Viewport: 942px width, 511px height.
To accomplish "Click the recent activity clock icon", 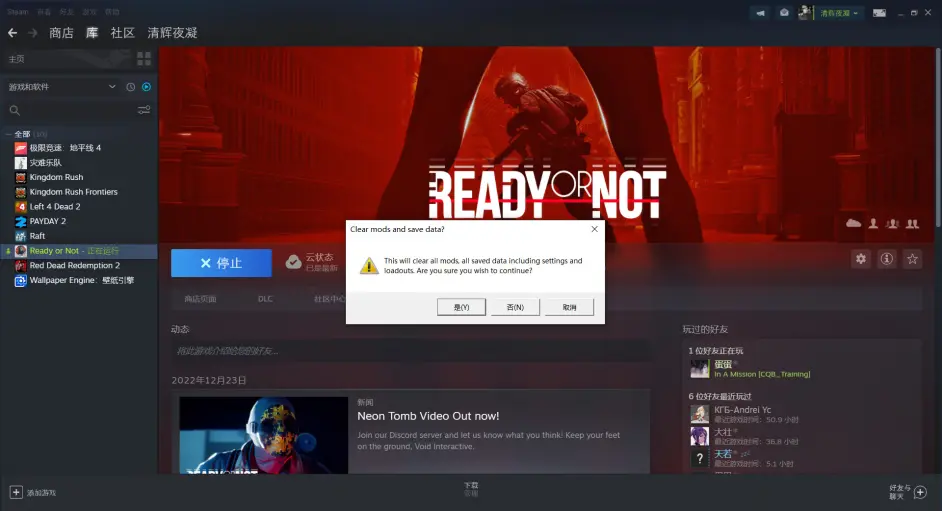I will (130, 87).
